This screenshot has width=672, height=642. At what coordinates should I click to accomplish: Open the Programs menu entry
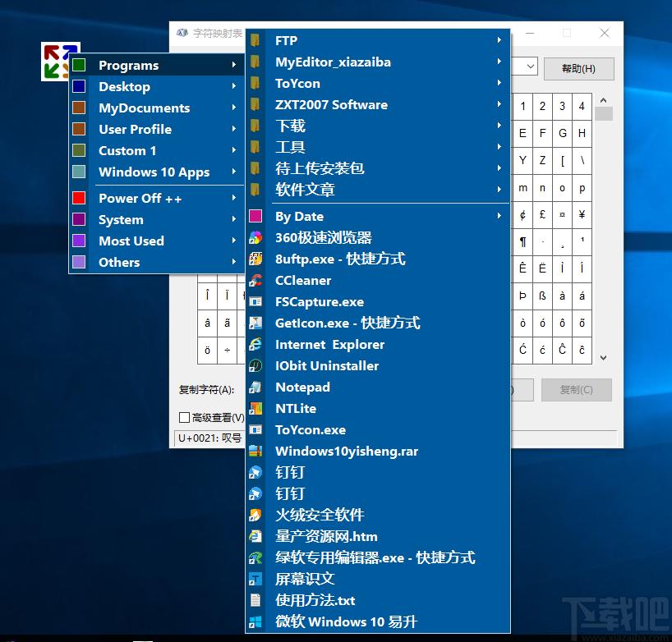pyautogui.click(x=157, y=65)
